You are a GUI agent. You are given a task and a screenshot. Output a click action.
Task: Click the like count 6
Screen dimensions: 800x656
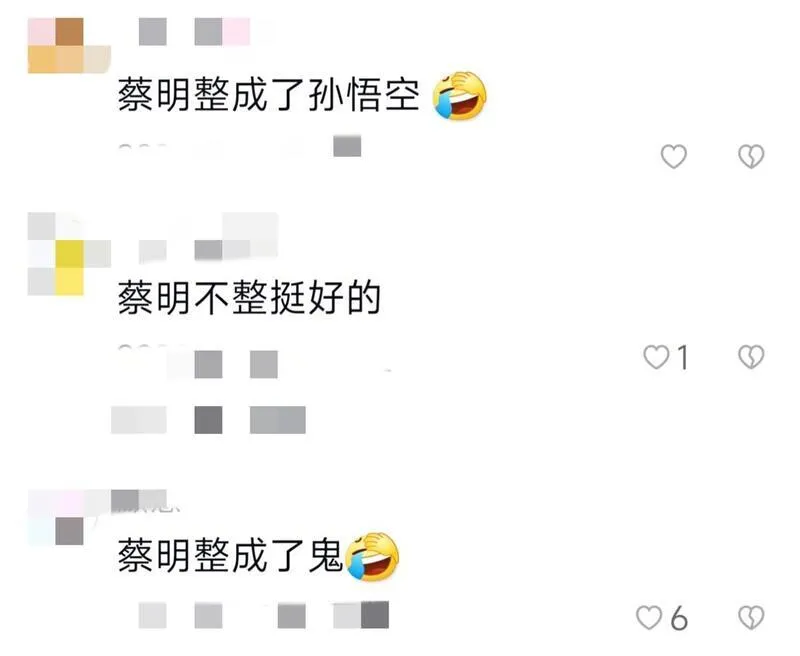click(679, 618)
